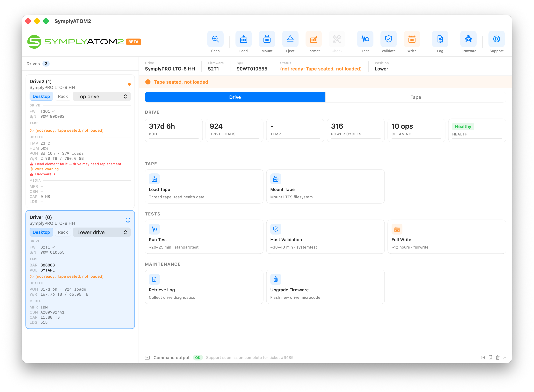Click the Retrieve Log card
Viewport: 534px width, 392px height.
(x=204, y=287)
